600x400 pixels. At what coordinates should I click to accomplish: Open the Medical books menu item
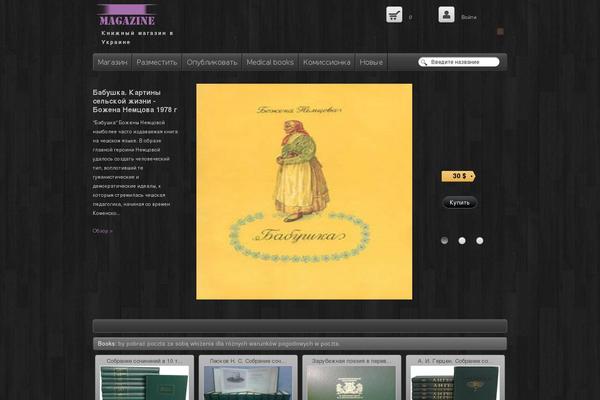(270, 62)
